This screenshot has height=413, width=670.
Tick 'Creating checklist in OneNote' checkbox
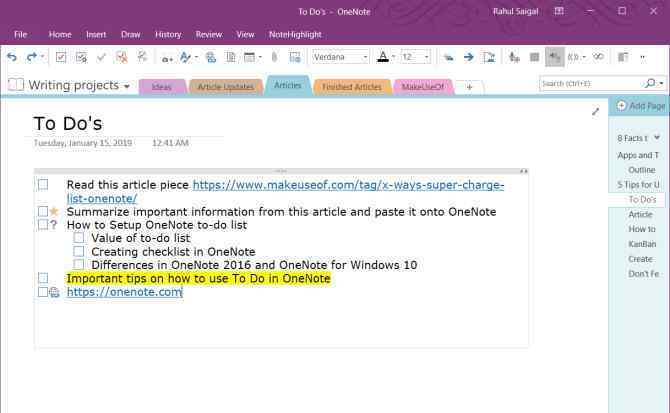[x=79, y=251]
